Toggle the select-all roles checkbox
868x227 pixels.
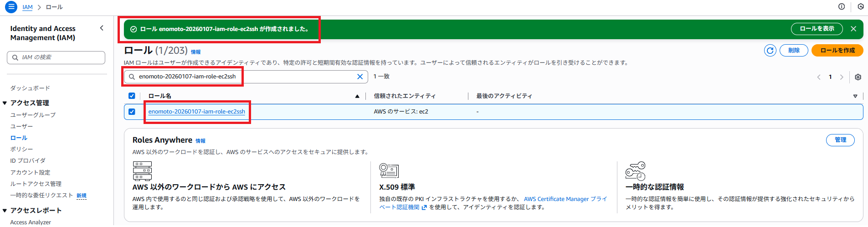[x=132, y=96]
